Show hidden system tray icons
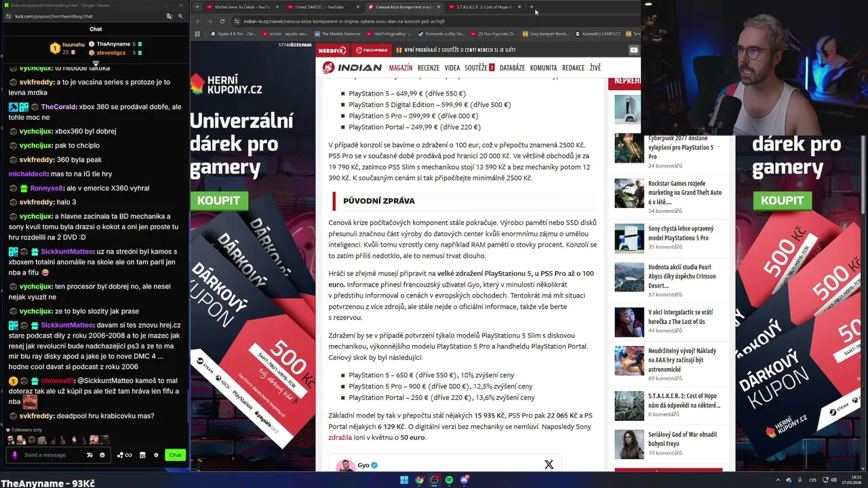The height and width of the screenshot is (488, 868). coord(778,480)
